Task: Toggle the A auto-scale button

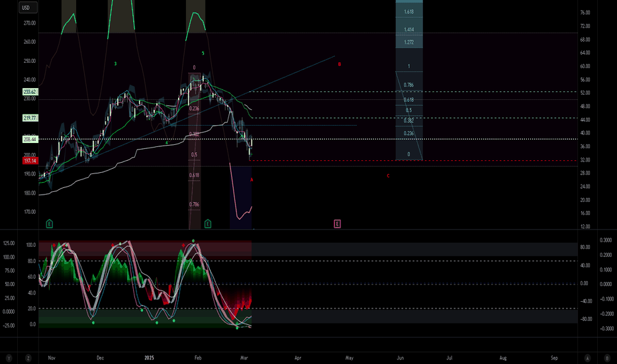Action: (x=587, y=358)
